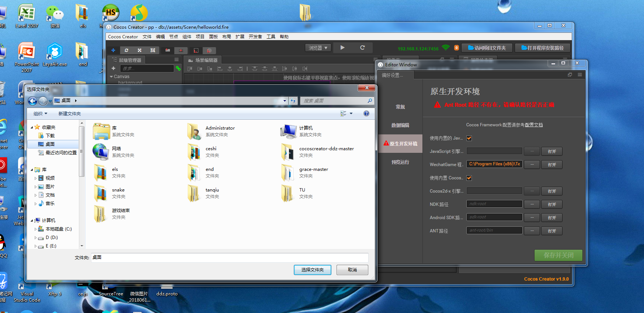Open the tanqiu folder icon
Viewport: 644px width, 313px height.
coord(194,193)
